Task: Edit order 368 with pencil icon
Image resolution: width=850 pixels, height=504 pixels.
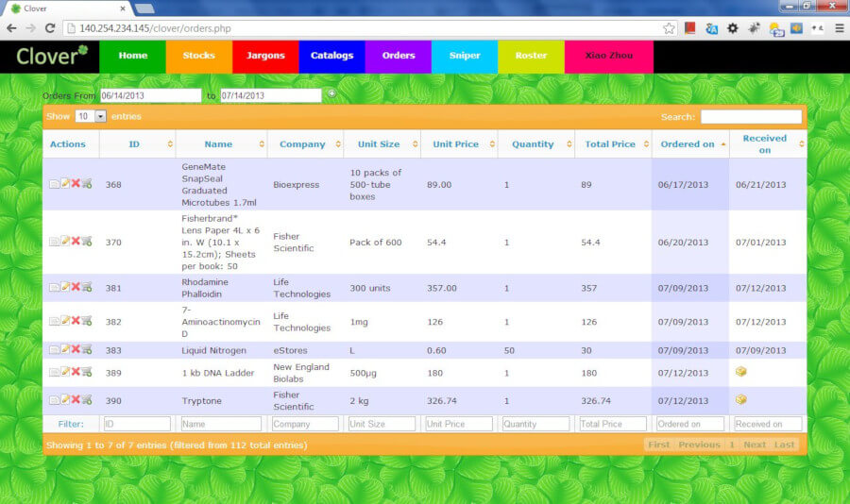Action: tap(65, 183)
